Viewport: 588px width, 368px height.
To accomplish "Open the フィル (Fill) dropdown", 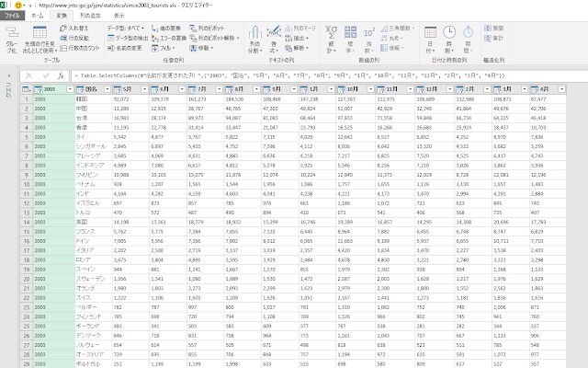I will click(x=164, y=48).
